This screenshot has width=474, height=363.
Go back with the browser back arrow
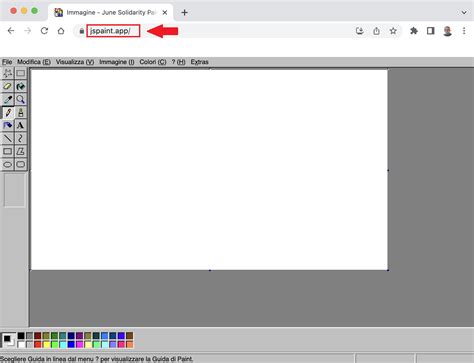pos(11,31)
